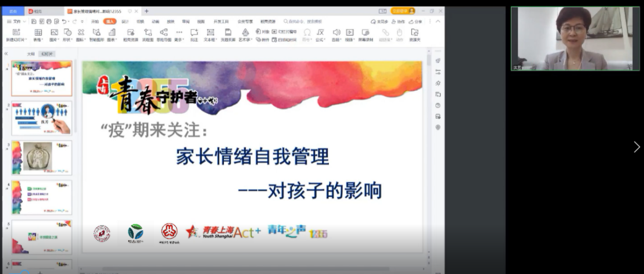Viewport: 644px width, 274px height.
Task: Select slide 3 thumbnail with stone image
Action: click(x=42, y=158)
